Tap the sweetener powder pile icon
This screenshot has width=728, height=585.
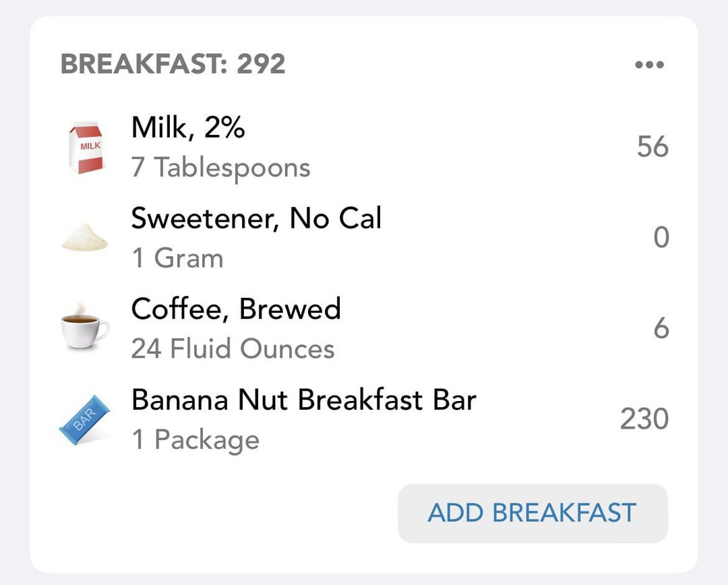84,237
